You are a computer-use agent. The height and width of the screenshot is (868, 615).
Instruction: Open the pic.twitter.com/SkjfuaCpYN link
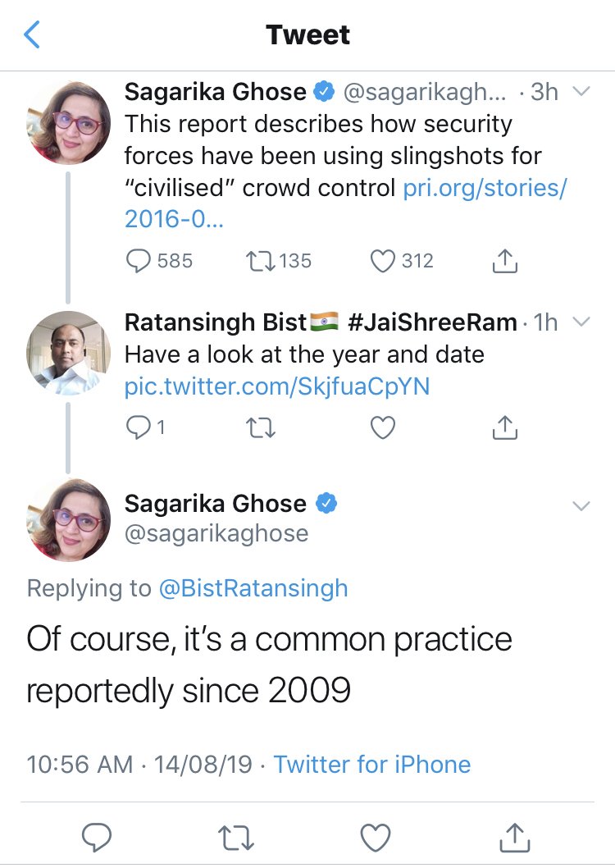tap(277, 386)
